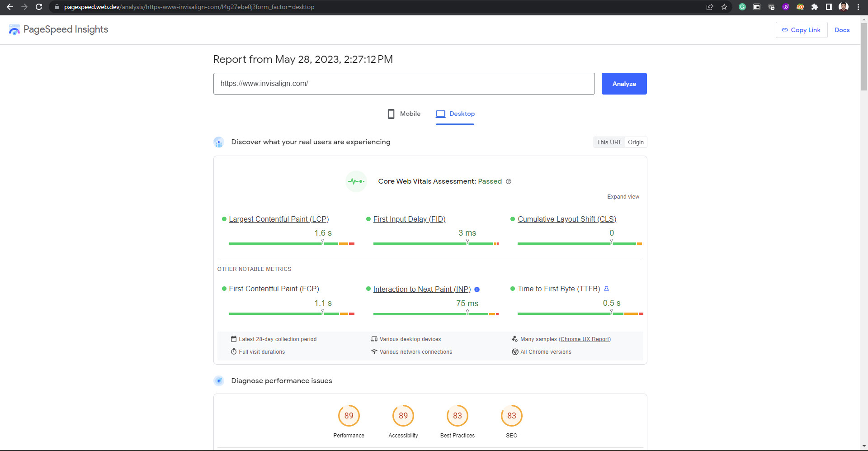Click the Chrome icon by All Chrome versions
Screen dimensions: 868x451
point(515,352)
